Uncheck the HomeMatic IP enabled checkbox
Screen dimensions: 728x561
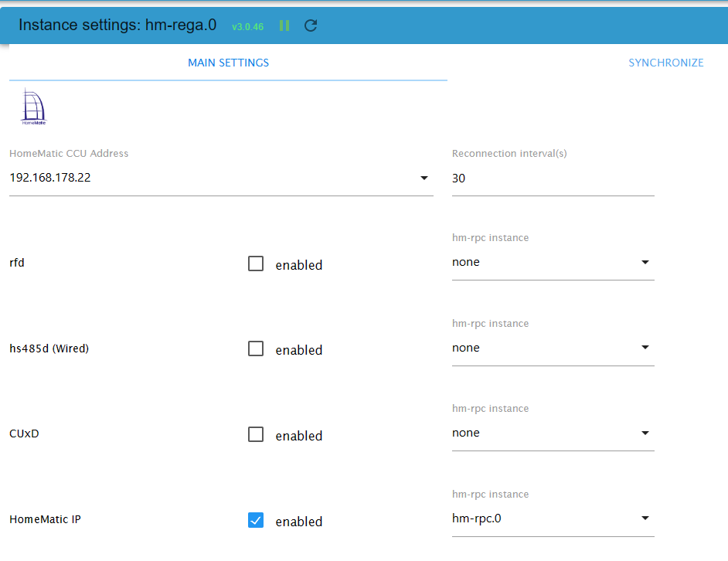(x=256, y=520)
